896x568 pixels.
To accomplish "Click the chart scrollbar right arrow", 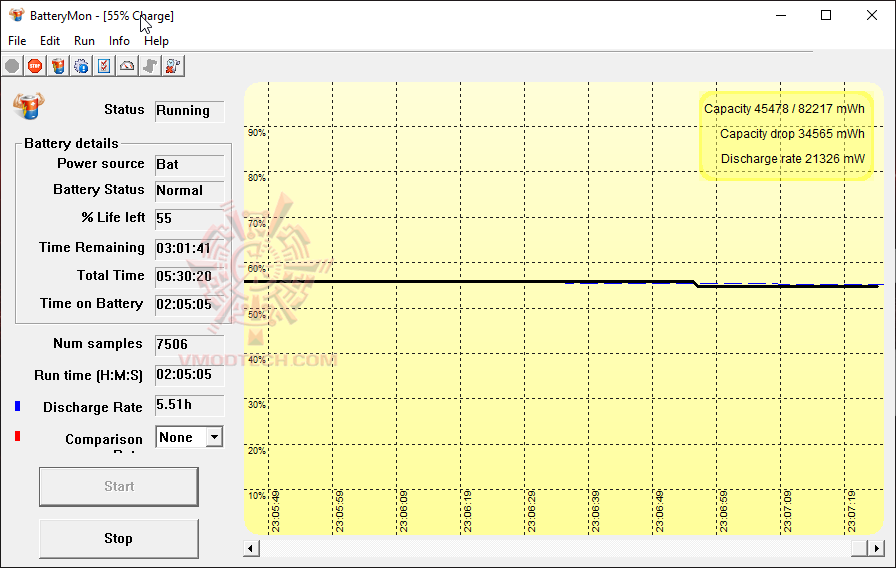I will (876, 549).
